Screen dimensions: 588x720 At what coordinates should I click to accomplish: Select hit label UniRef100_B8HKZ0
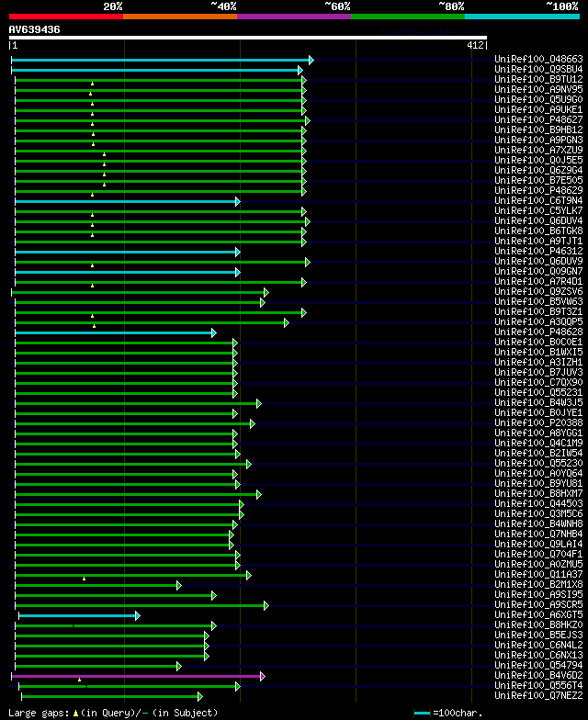538,624
